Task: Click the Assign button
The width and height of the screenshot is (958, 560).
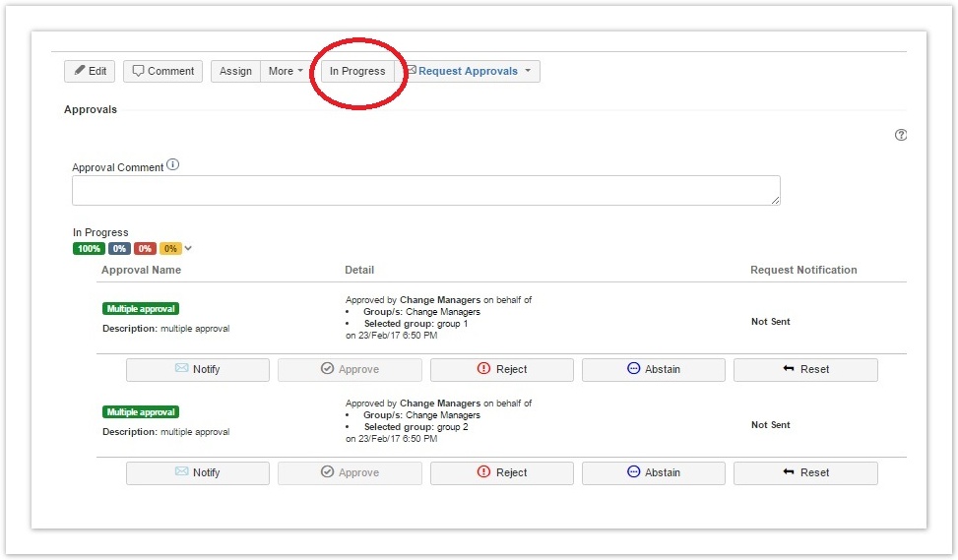Action: pyautogui.click(x=235, y=71)
